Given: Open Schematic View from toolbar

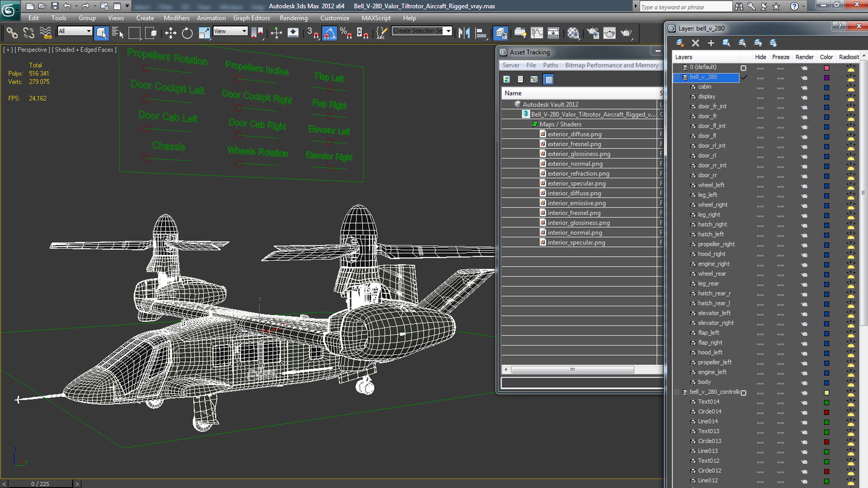Looking at the screenshot, I should click(x=553, y=33).
